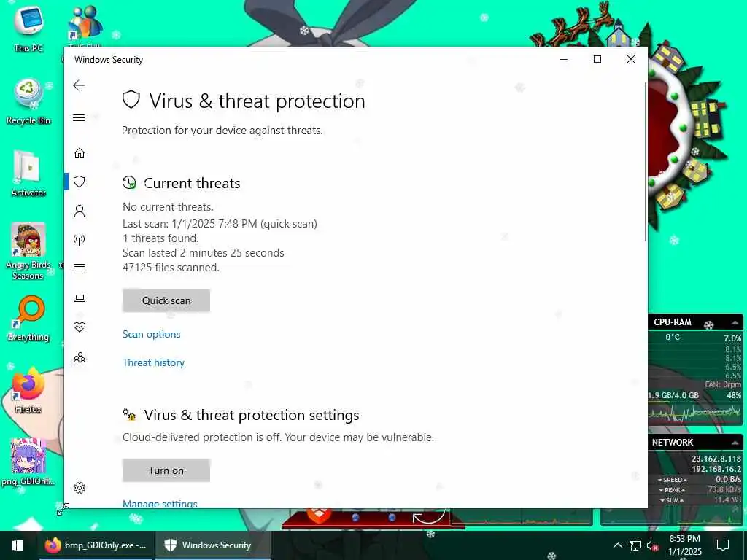Collapse the CPU-RAM widget arrow
This screenshot has height=560, width=747.
point(735,322)
